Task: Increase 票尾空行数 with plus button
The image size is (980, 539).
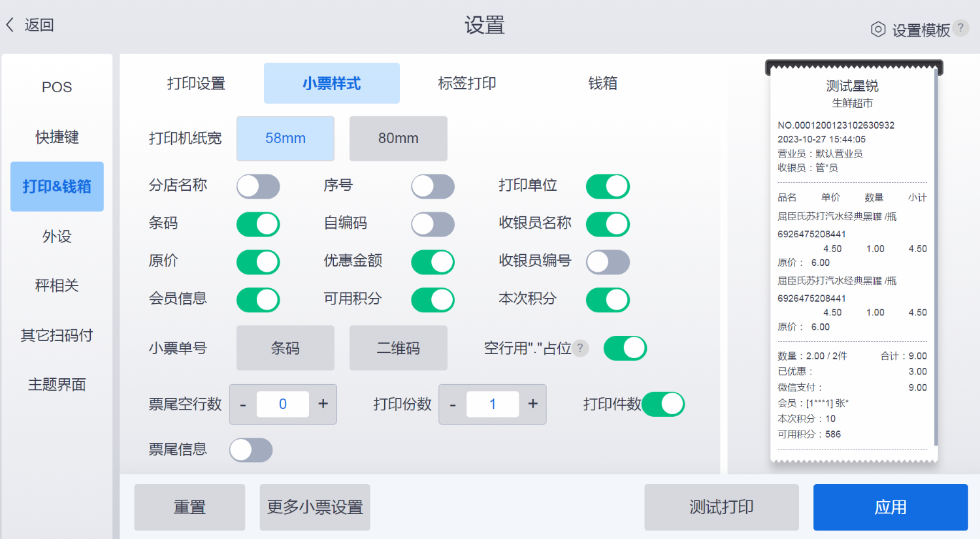Action: 323,404
